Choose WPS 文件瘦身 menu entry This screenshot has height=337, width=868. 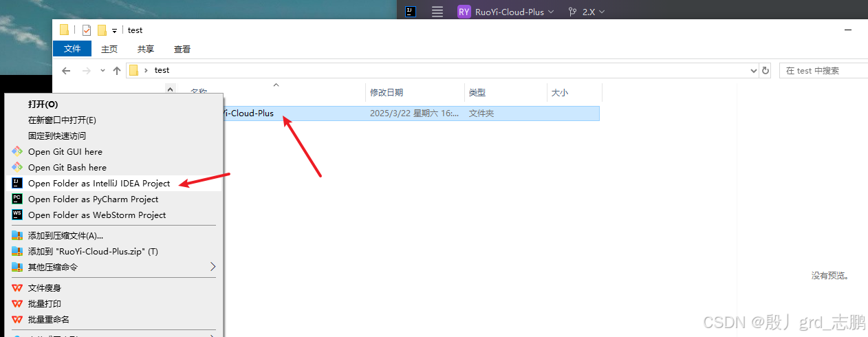point(114,287)
